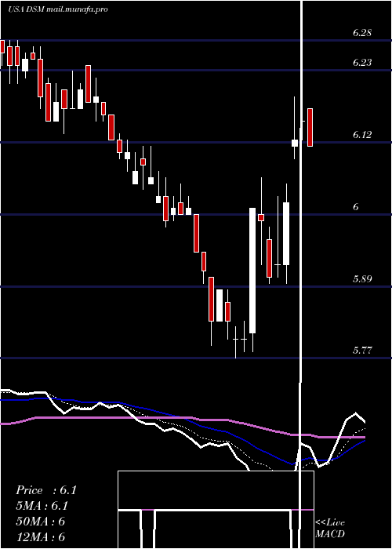The image size is (392, 549).
Task: Select the 5.77 price level label
Action: pyautogui.click(x=362, y=350)
